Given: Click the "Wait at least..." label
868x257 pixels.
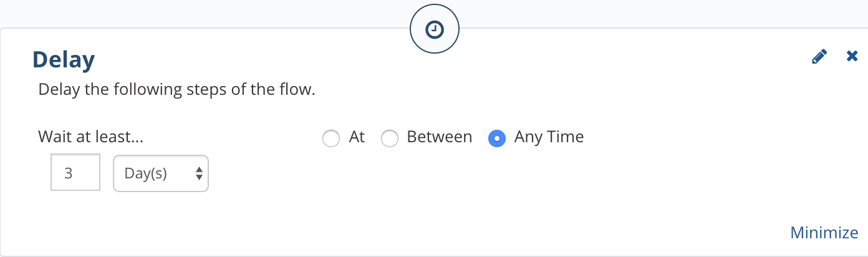Looking at the screenshot, I should point(91,137).
